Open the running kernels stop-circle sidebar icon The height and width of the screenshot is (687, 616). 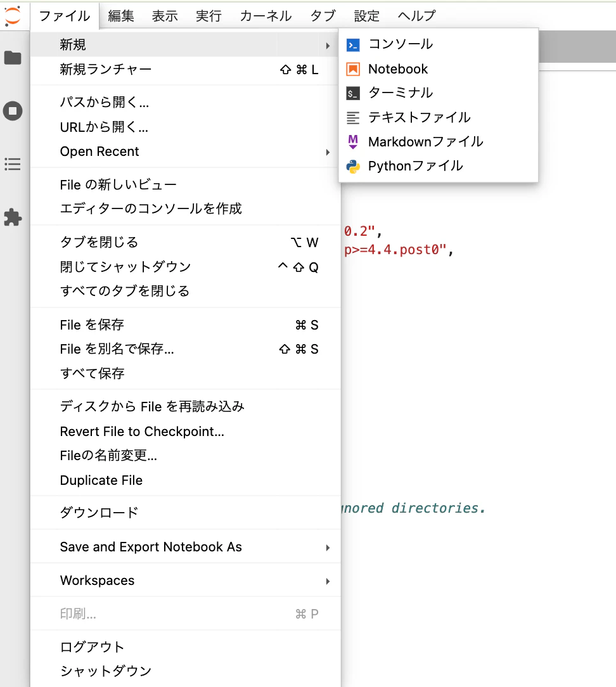[x=13, y=111]
